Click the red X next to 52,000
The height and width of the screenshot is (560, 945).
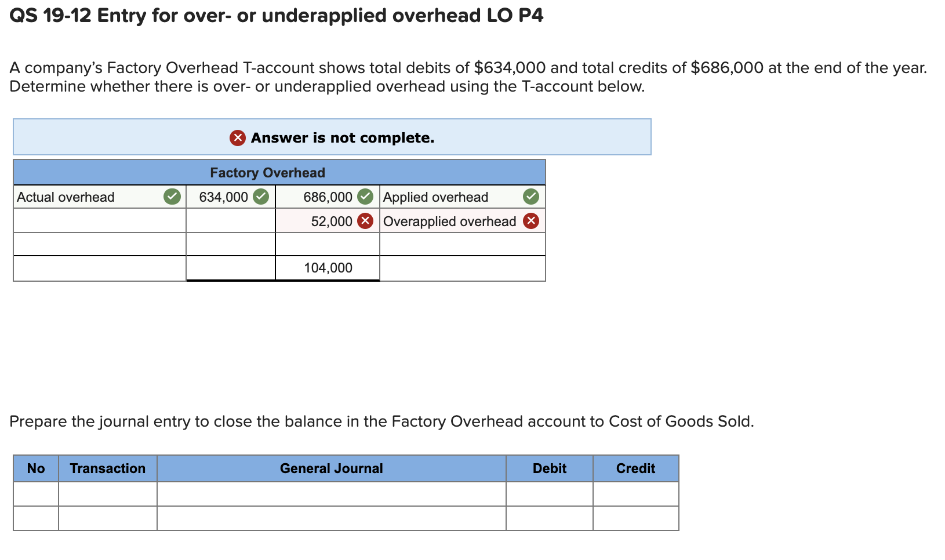[x=365, y=221]
